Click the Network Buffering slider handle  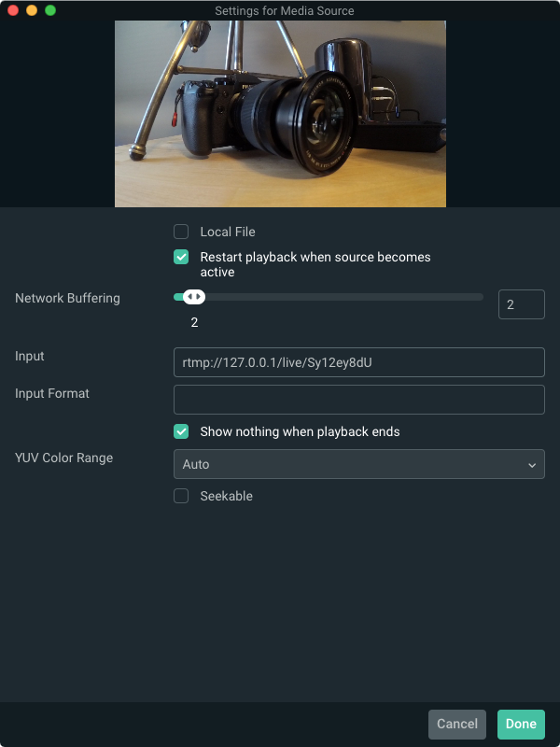(x=194, y=297)
